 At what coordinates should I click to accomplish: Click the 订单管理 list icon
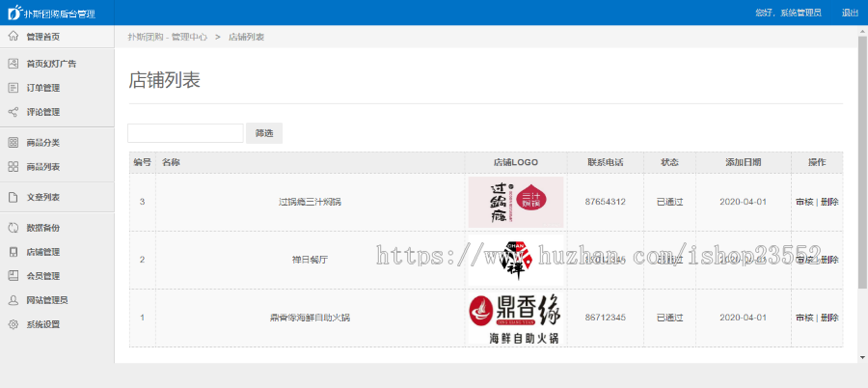(x=14, y=88)
